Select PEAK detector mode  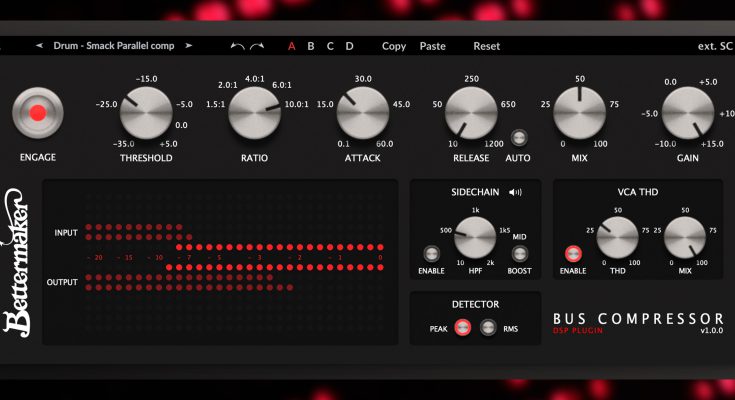(462, 327)
